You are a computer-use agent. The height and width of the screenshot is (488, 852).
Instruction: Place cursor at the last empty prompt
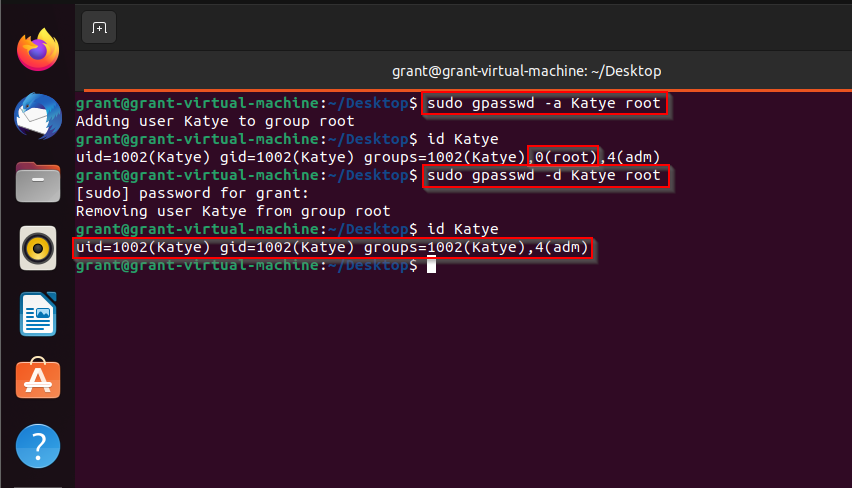(x=431, y=265)
